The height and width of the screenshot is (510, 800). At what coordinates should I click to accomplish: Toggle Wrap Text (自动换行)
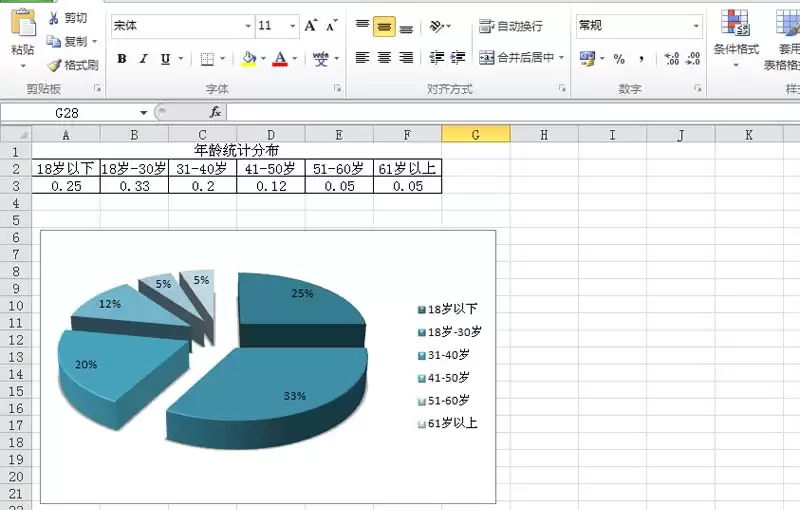(511, 26)
